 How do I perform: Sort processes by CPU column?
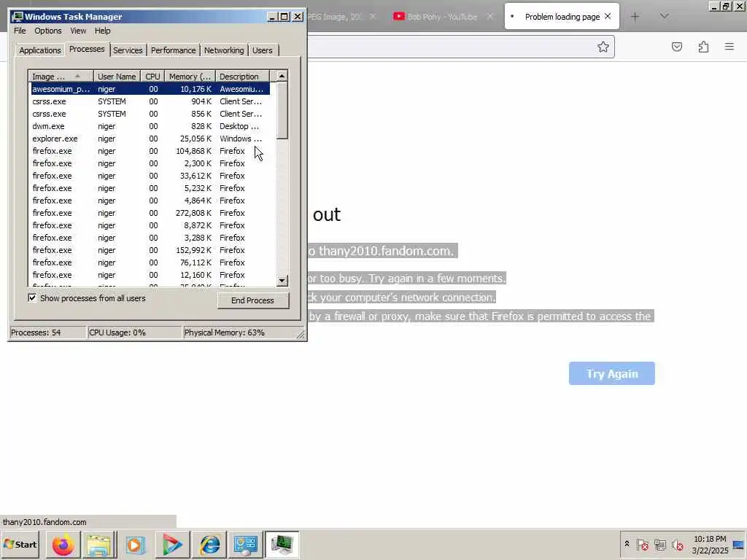coord(153,77)
